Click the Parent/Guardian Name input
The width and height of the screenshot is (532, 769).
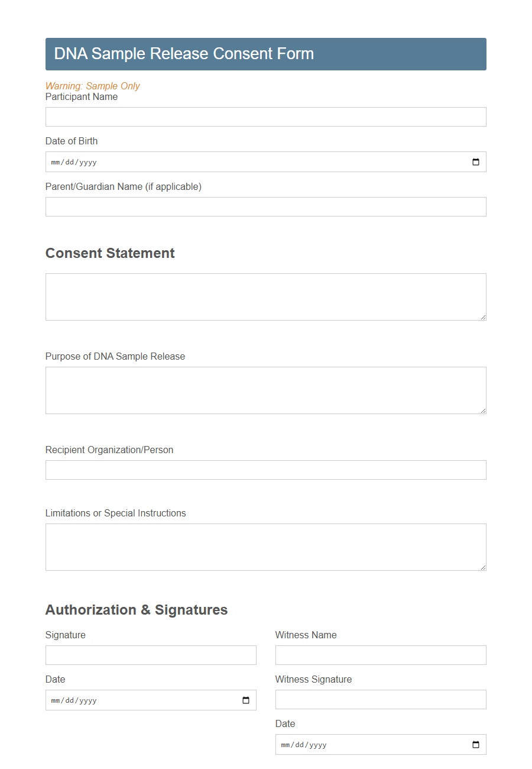(x=266, y=206)
